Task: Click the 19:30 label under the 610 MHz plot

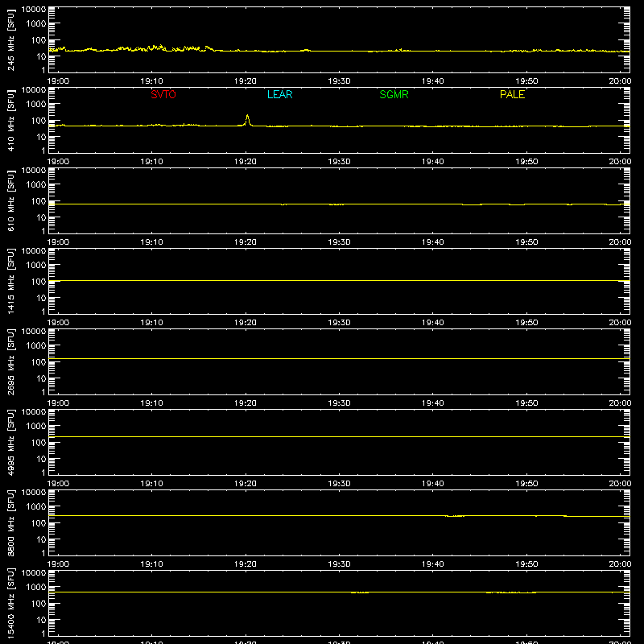Action: click(x=339, y=242)
